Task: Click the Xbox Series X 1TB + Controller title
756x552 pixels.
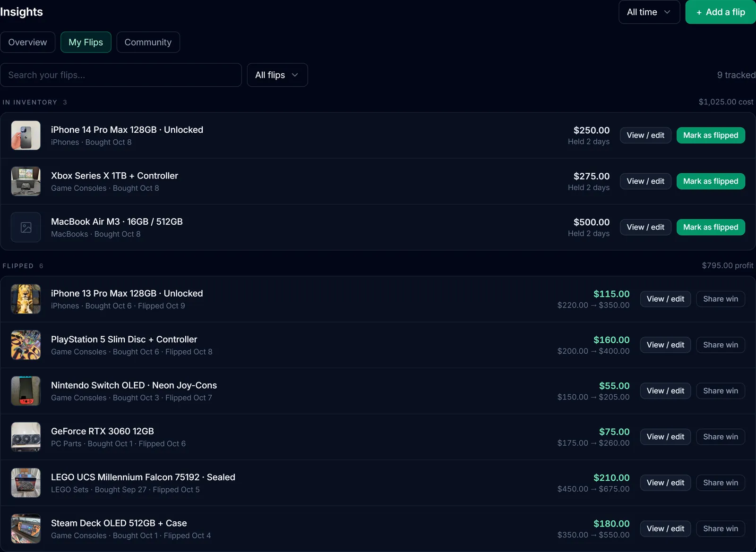Action: [114, 176]
